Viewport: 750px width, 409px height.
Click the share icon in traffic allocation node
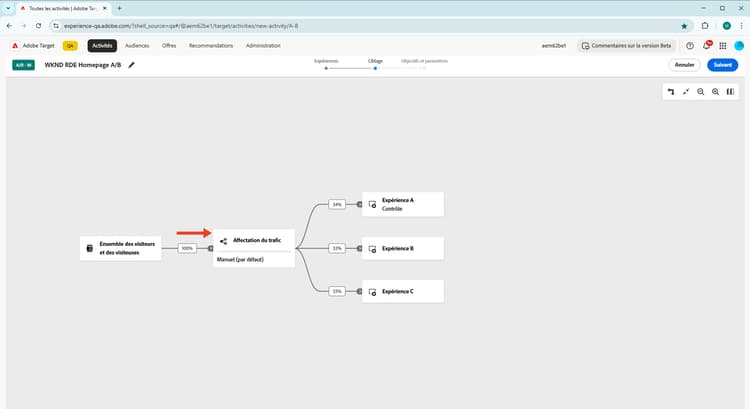(x=223, y=241)
